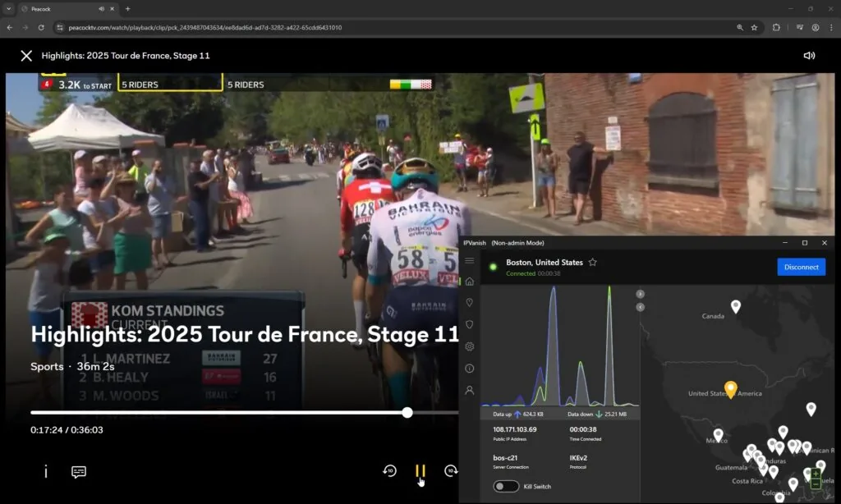Click the large Highlights title over video
The image size is (841, 504).
click(245, 335)
